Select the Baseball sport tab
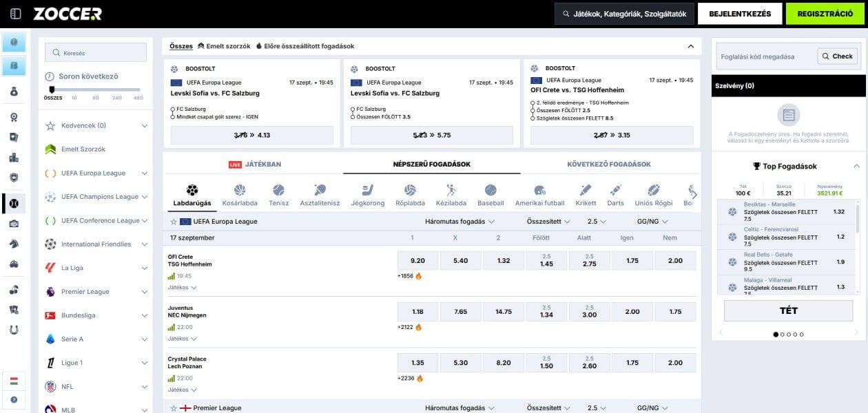The image size is (868, 413). point(490,195)
